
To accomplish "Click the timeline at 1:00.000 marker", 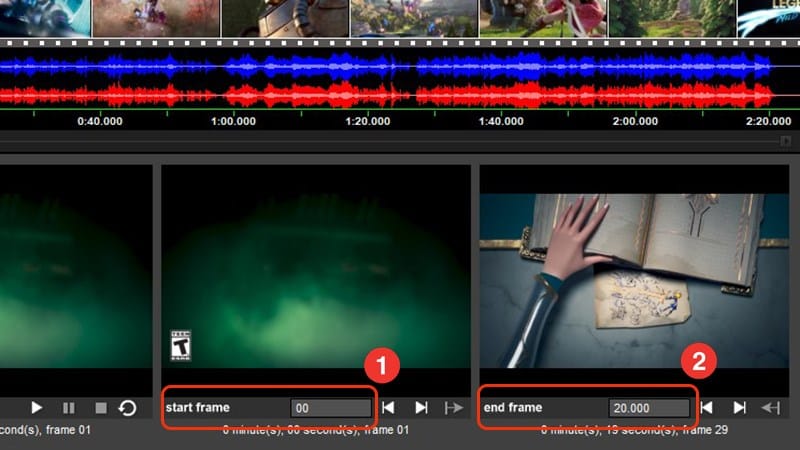I will [234, 121].
